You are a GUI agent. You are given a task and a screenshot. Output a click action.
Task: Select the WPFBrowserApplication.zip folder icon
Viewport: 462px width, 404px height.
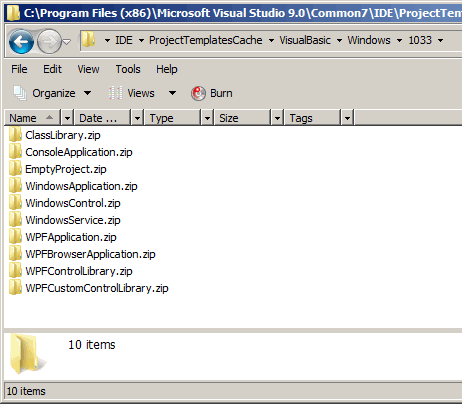pos(15,254)
